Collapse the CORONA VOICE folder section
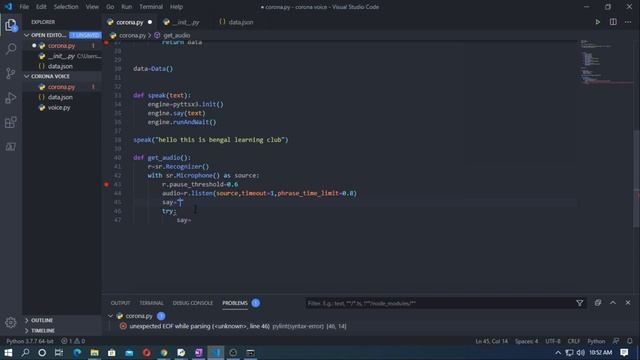640x360 pixels. click(62, 76)
